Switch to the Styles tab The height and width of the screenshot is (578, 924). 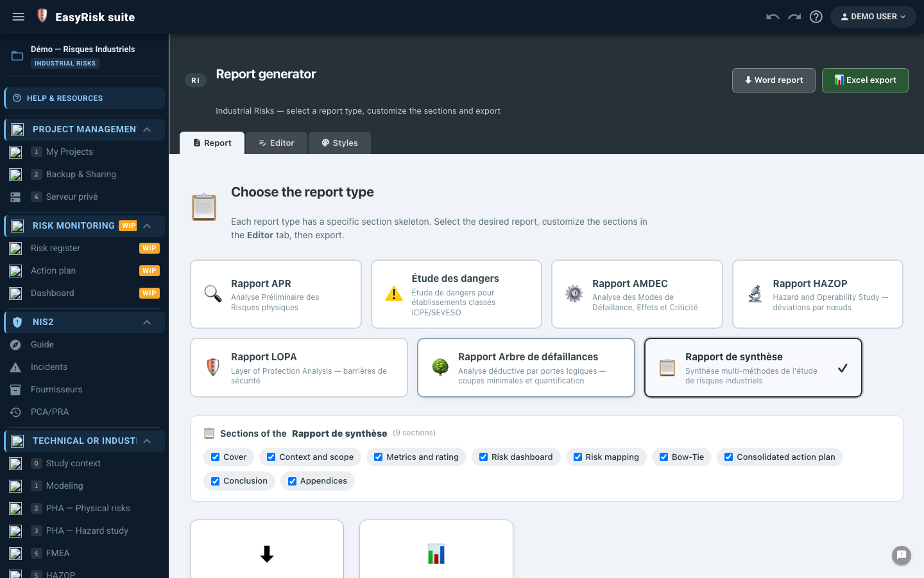(339, 143)
